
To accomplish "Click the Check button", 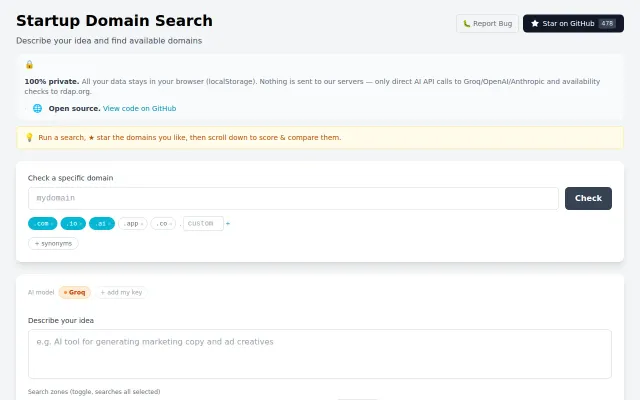I will click(x=588, y=198).
